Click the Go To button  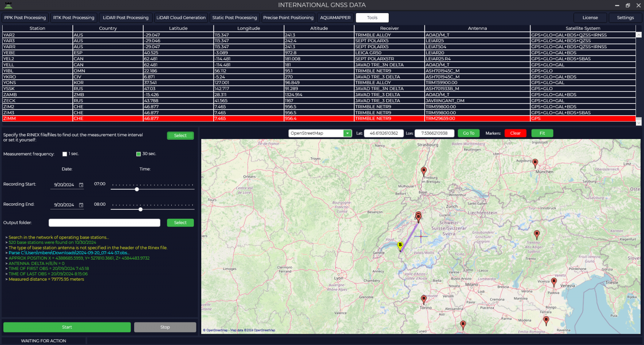tap(468, 133)
